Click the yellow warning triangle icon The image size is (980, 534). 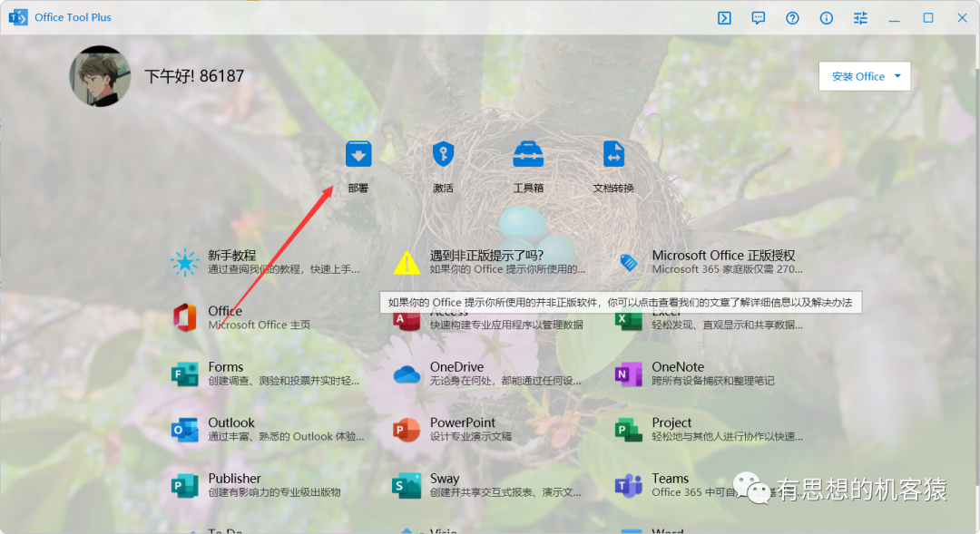coord(407,262)
